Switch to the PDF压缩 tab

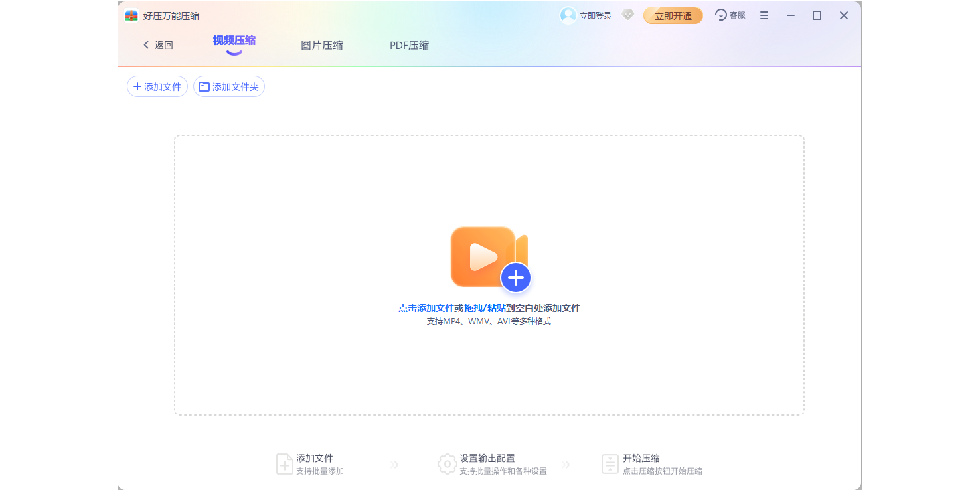pyautogui.click(x=409, y=45)
